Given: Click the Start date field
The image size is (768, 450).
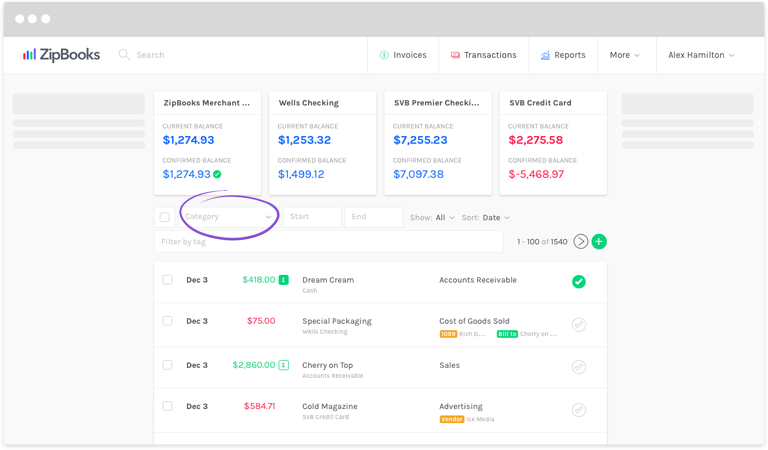Looking at the screenshot, I should click(x=312, y=217).
